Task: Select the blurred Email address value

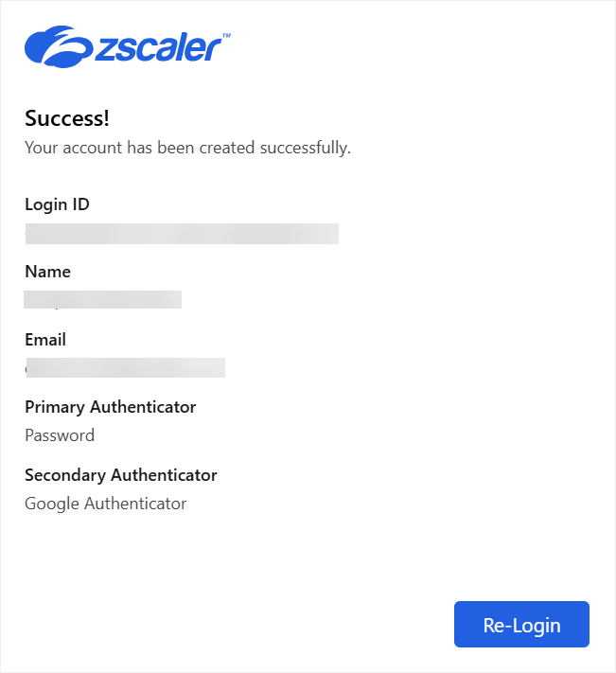Action: pyautogui.click(x=125, y=367)
